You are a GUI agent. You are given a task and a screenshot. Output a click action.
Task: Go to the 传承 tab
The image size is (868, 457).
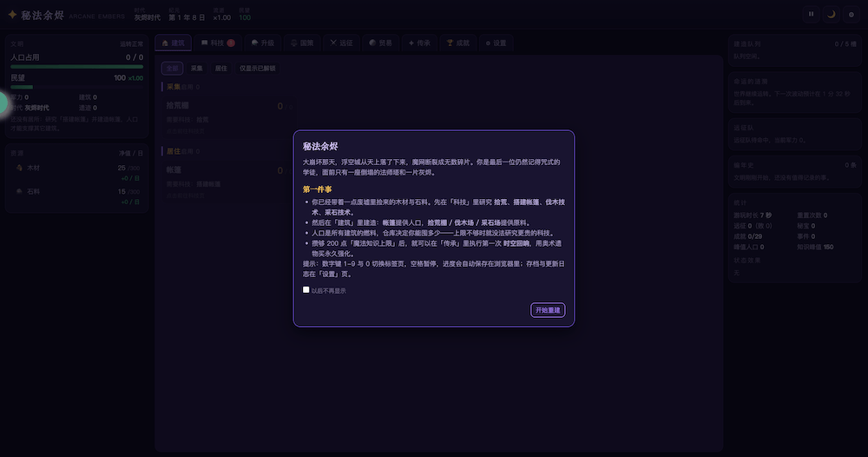(x=419, y=43)
